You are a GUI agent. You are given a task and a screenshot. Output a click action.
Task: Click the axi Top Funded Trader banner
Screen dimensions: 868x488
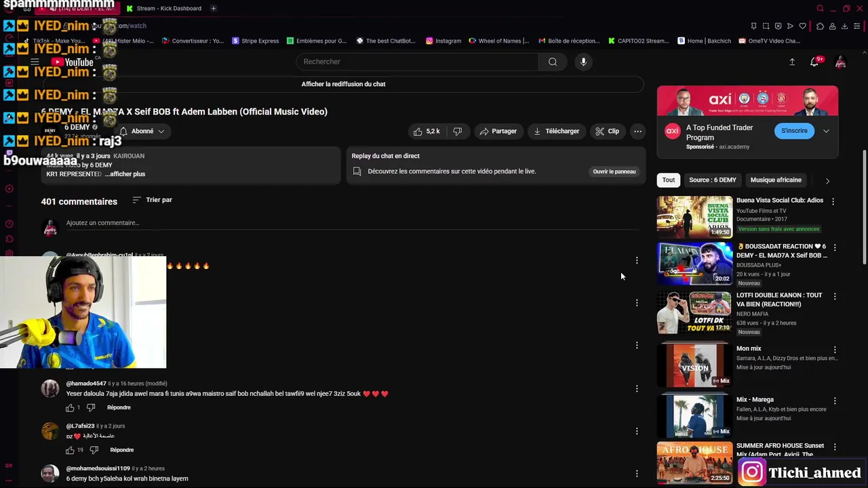(x=747, y=101)
